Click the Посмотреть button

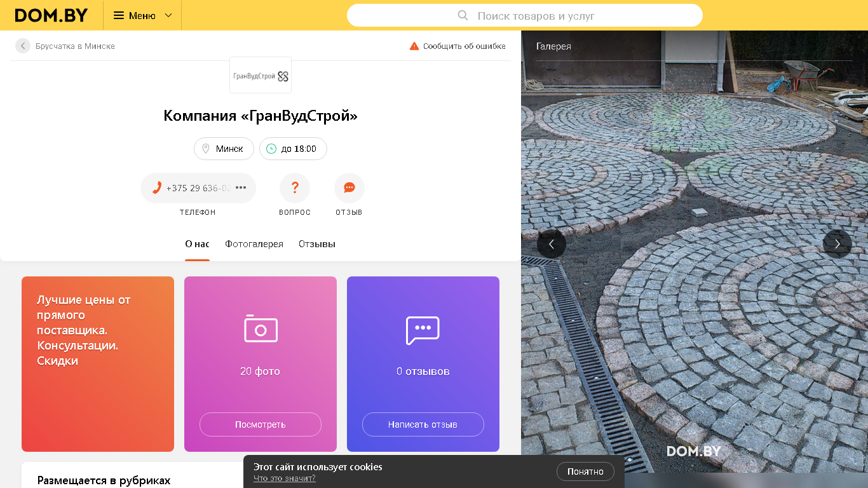pos(261,424)
